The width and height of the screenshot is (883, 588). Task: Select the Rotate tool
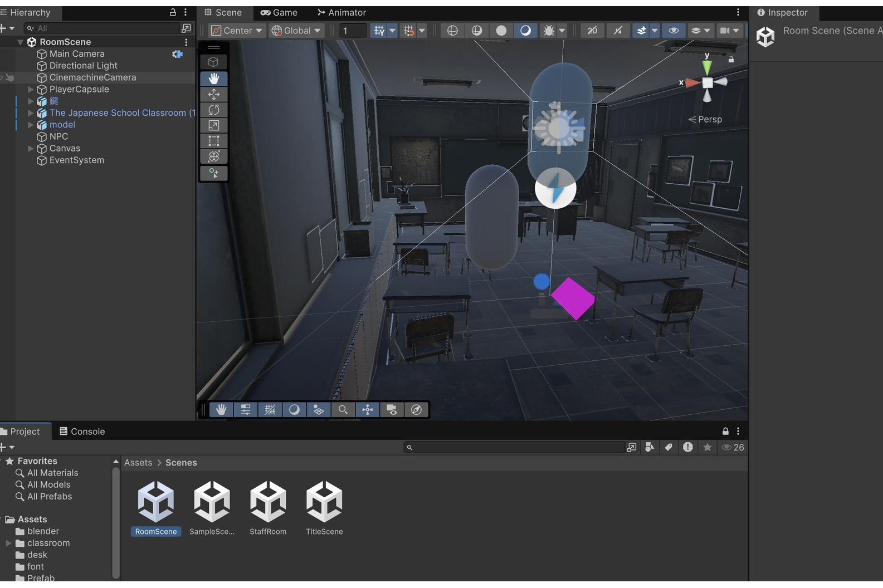pyautogui.click(x=214, y=110)
